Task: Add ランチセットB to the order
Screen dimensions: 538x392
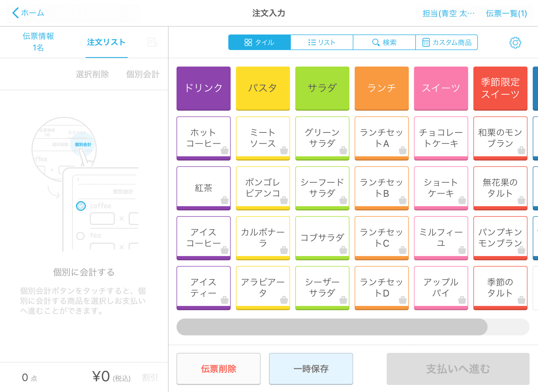Action: pyautogui.click(x=382, y=188)
